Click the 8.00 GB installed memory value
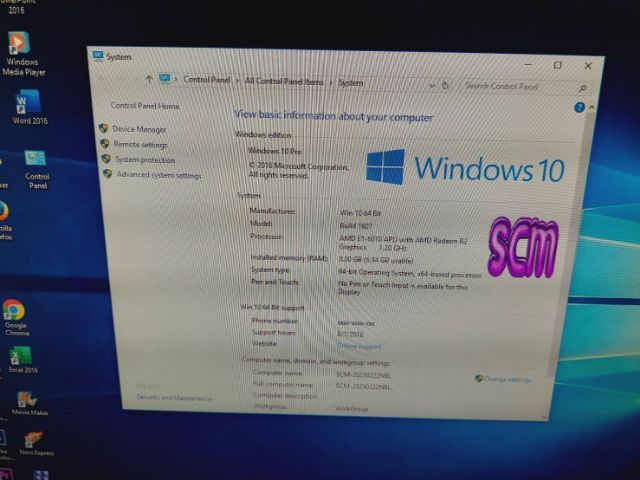Viewport: 640px width, 480px height. click(x=376, y=260)
